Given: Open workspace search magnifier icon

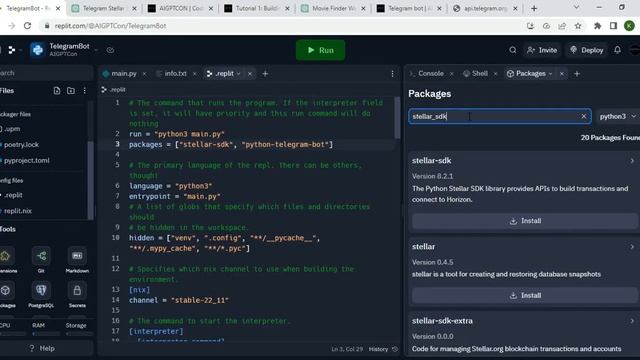Looking at the screenshot, I should (513, 50).
